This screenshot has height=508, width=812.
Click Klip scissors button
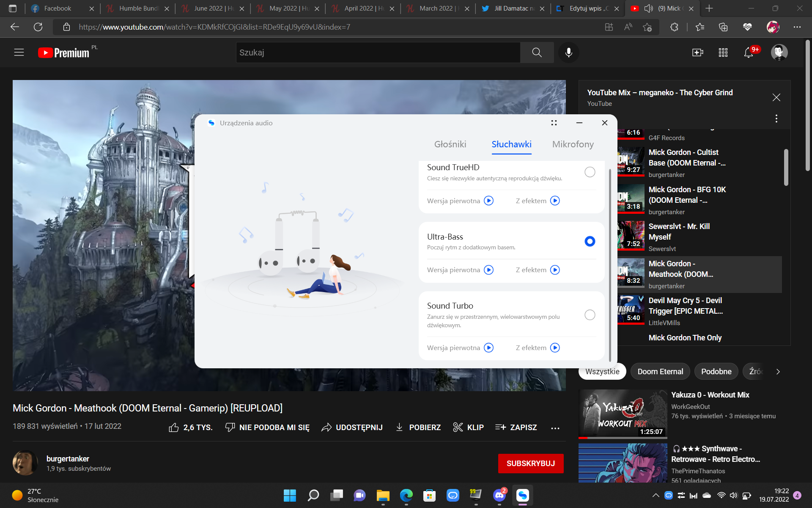pos(468,428)
